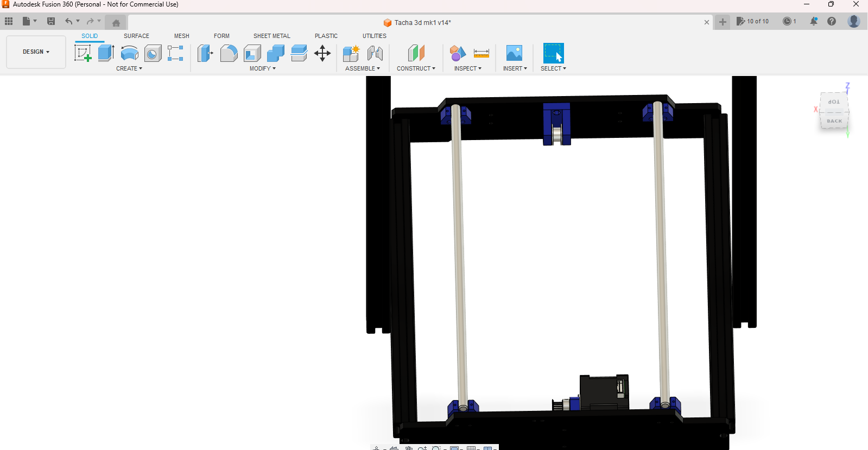Click the 10 of 10 documents indicator
Screen dimensions: 868x450
tap(752, 21)
